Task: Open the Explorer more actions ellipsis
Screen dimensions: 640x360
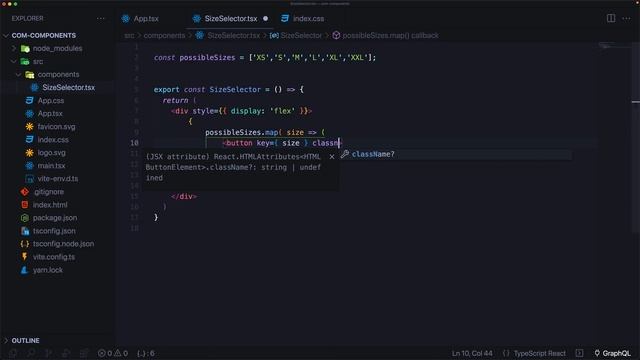Action: tap(100, 18)
